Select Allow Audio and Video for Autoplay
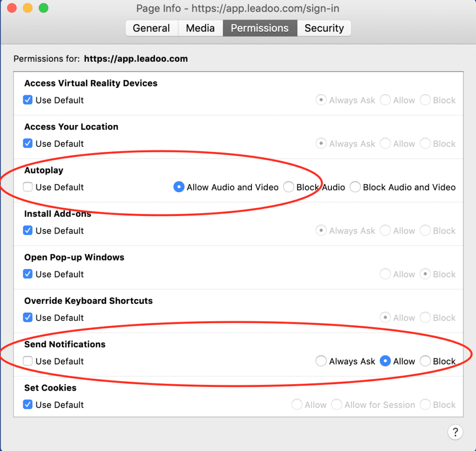Image resolution: width=476 pixels, height=451 pixels. [x=178, y=187]
